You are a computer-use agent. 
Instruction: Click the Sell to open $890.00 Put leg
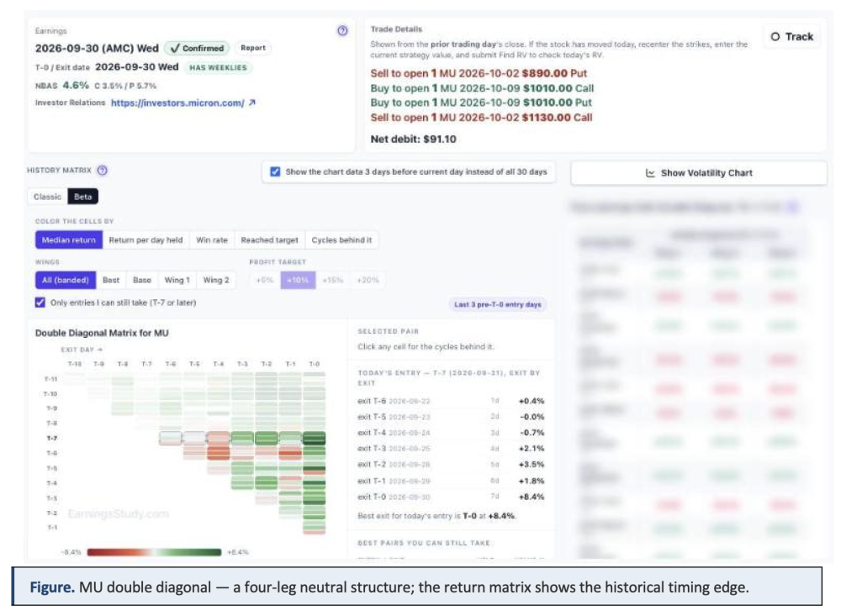[x=479, y=73]
